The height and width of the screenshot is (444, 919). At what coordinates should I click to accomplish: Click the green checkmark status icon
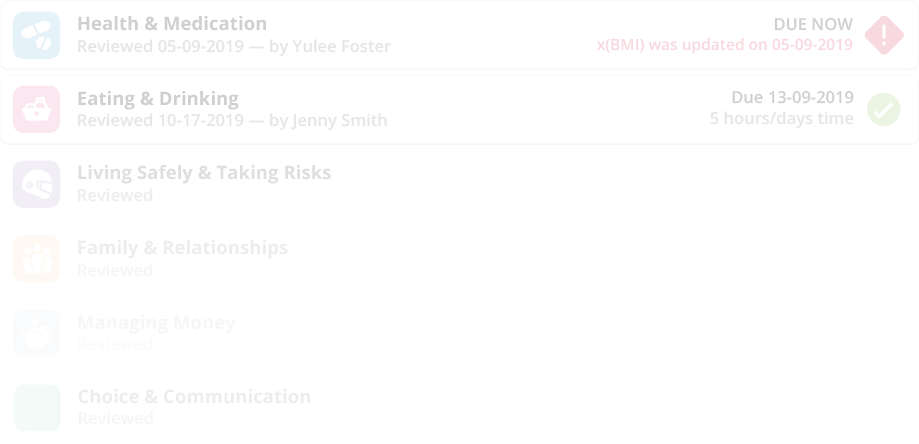pos(884,110)
